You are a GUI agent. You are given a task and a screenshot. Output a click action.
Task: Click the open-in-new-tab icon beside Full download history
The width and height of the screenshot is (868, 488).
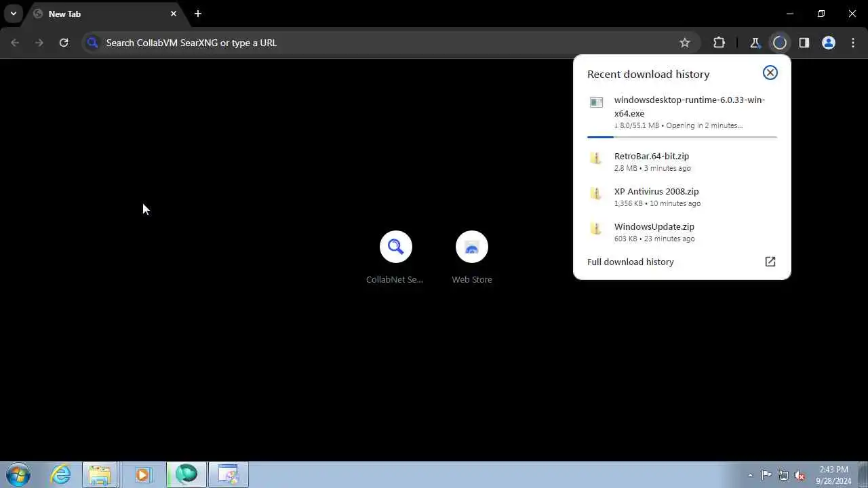pos(770,262)
